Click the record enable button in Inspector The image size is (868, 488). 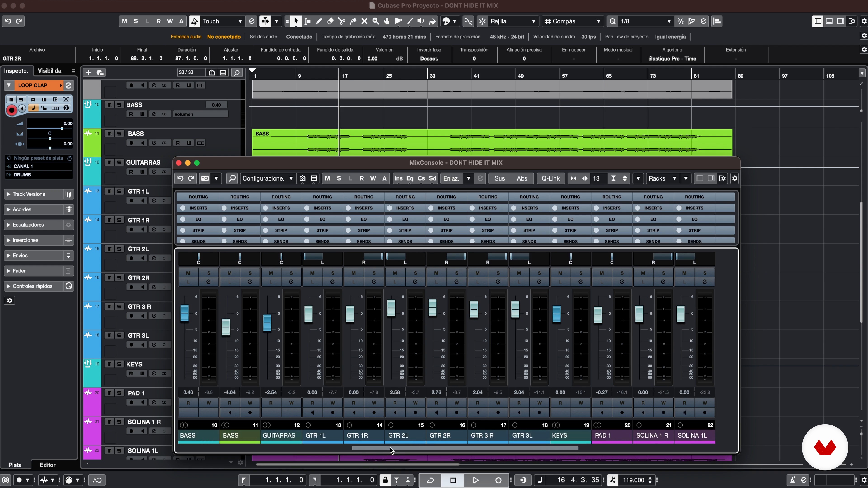click(x=12, y=110)
